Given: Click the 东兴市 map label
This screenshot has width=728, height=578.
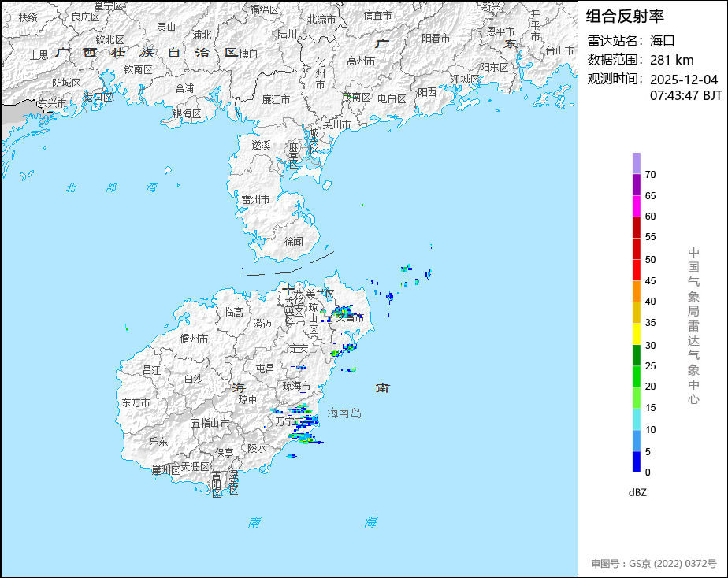Looking at the screenshot, I should click(52, 103).
